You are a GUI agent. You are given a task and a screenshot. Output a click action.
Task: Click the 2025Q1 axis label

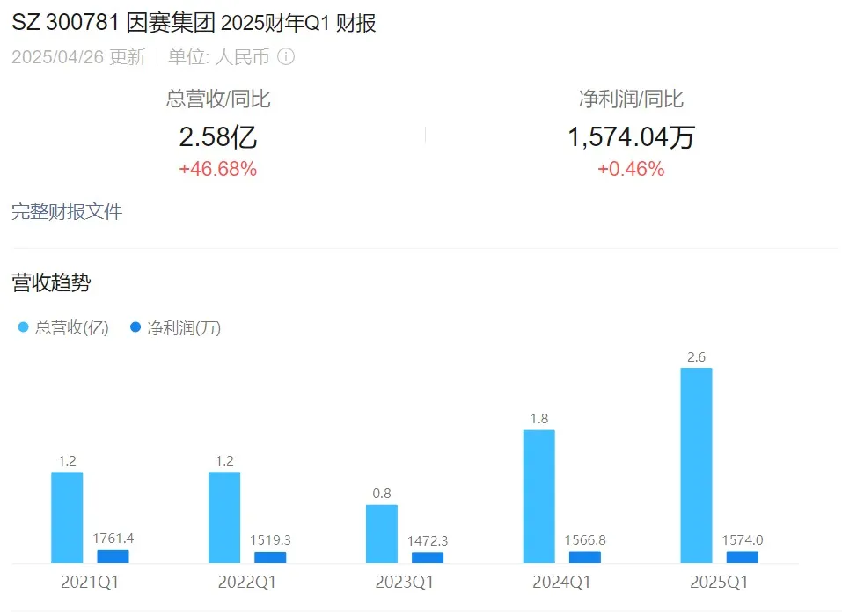pos(719,583)
